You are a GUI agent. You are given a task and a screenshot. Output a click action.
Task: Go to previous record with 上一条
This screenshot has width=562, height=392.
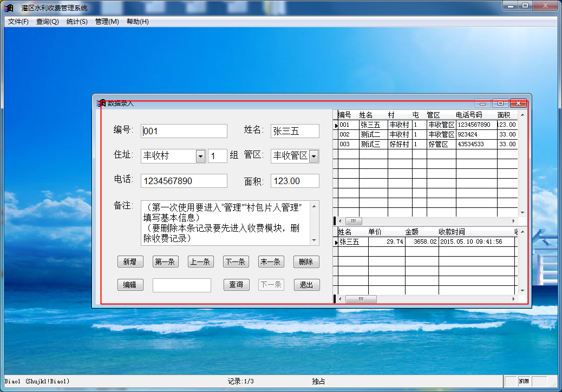click(x=200, y=262)
